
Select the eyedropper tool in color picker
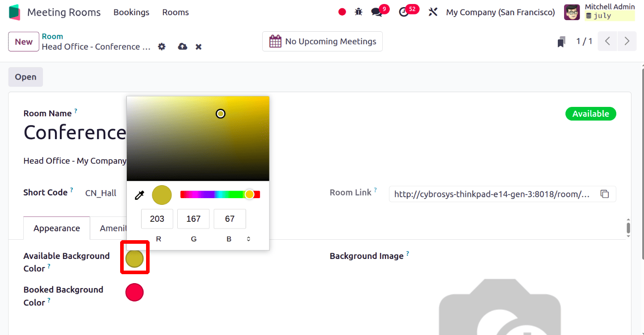pyautogui.click(x=139, y=195)
